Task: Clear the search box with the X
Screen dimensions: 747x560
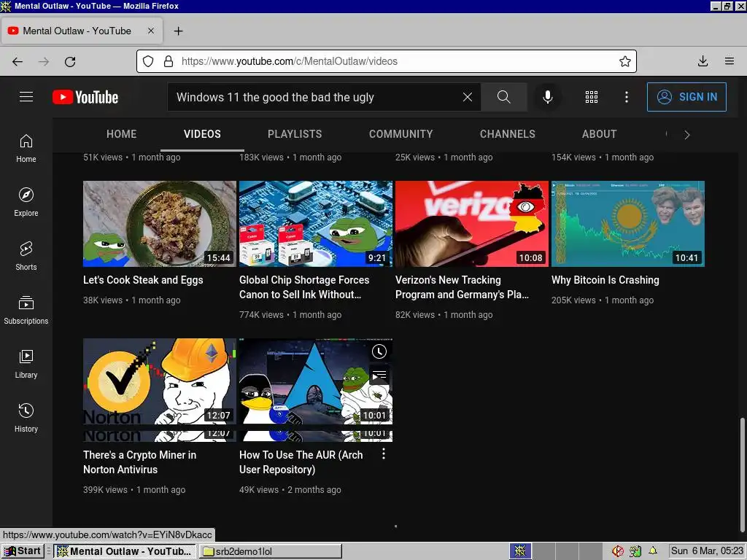Action: [468, 97]
